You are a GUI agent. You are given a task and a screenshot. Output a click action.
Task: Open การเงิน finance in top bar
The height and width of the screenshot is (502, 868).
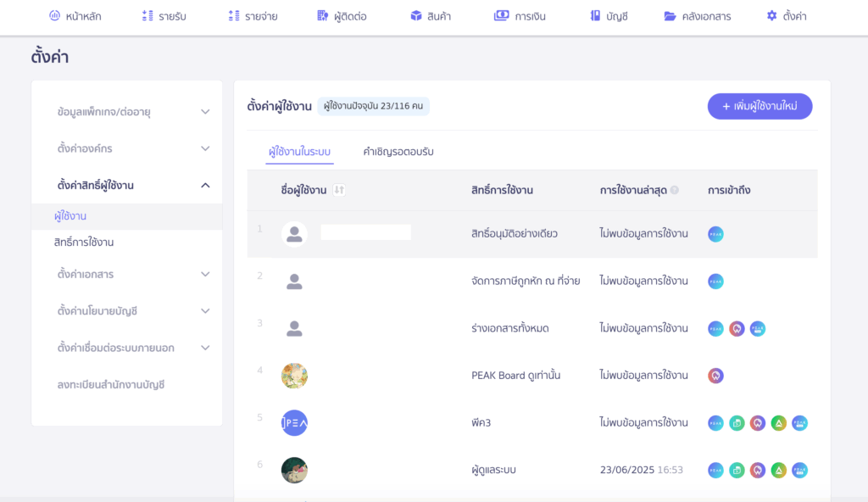pyautogui.click(x=520, y=16)
